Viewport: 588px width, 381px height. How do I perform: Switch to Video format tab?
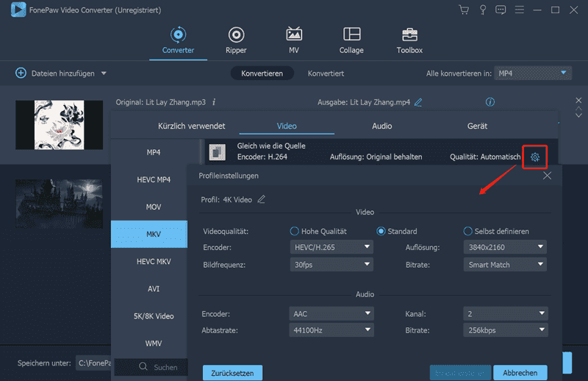[287, 126]
